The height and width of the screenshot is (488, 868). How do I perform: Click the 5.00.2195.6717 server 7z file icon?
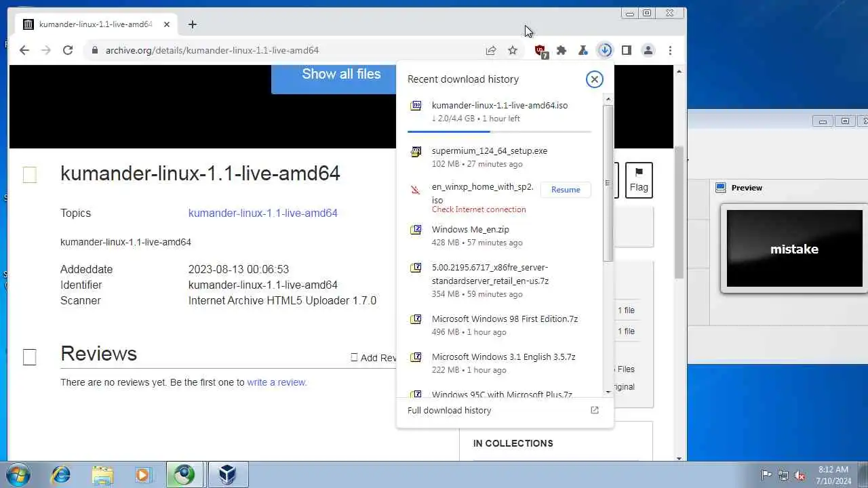pos(416,268)
